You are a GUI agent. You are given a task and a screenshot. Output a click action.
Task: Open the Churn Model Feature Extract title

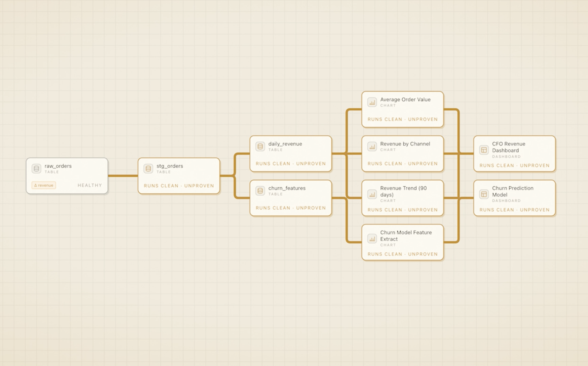[406, 236]
